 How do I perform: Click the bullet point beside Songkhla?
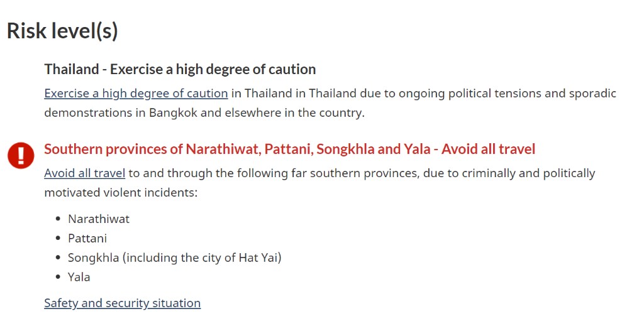click(58, 258)
